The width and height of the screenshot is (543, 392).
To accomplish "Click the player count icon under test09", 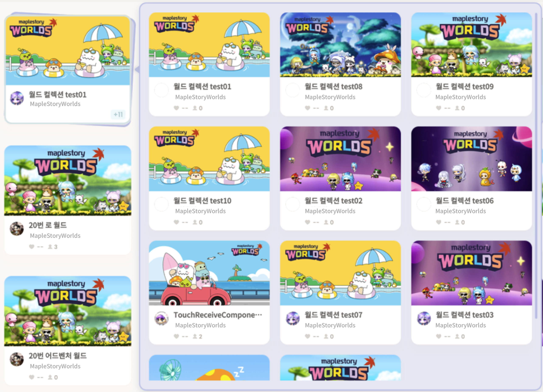I will [457, 108].
